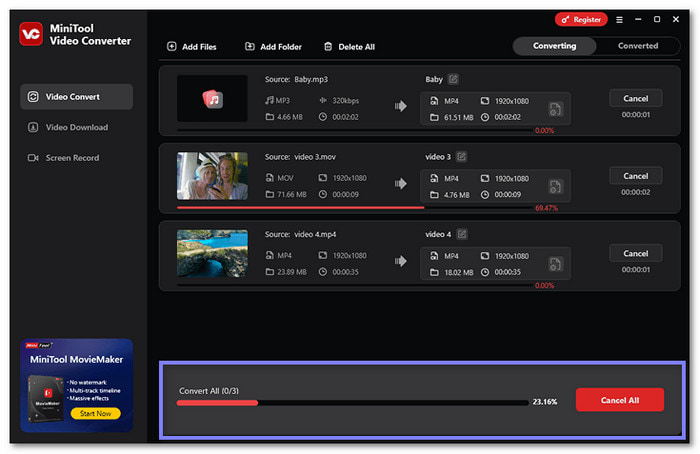Click the edit name icon next to video 3
Viewport: 700px width, 454px height.
tap(462, 157)
